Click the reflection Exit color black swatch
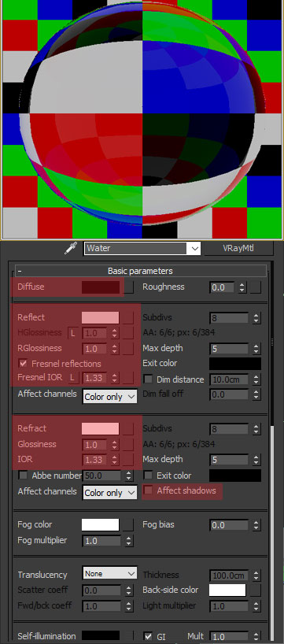Image resolution: width=284 pixels, height=644 pixels. click(x=235, y=364)
